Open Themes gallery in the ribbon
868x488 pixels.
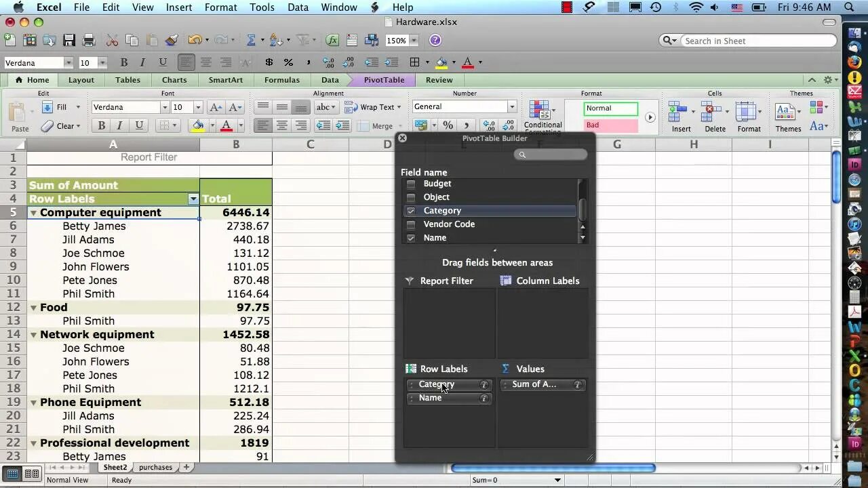[x=788, y=117]
